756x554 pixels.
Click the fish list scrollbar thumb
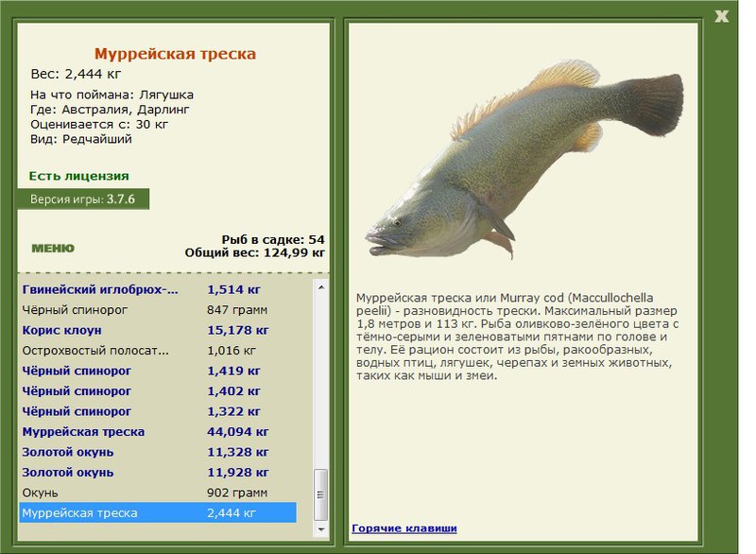pyautogui.click(x=321, y=494)
